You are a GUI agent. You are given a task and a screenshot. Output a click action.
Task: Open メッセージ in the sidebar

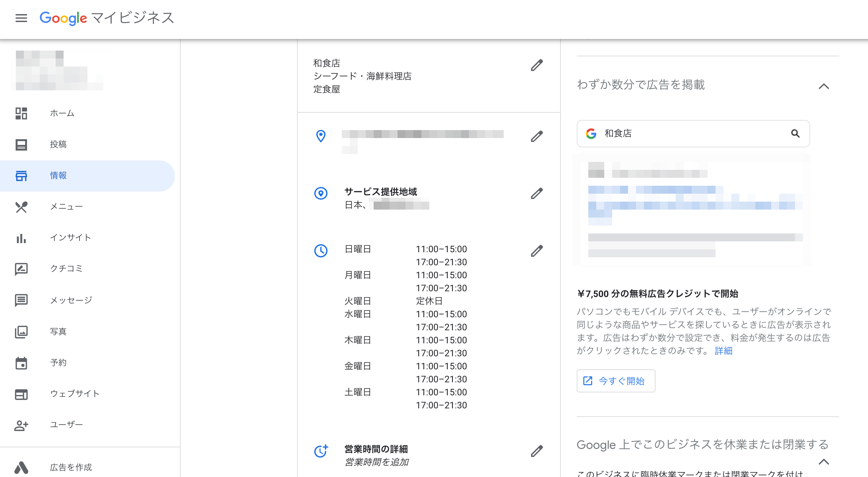pyautogui.click(x=87, y=300)
